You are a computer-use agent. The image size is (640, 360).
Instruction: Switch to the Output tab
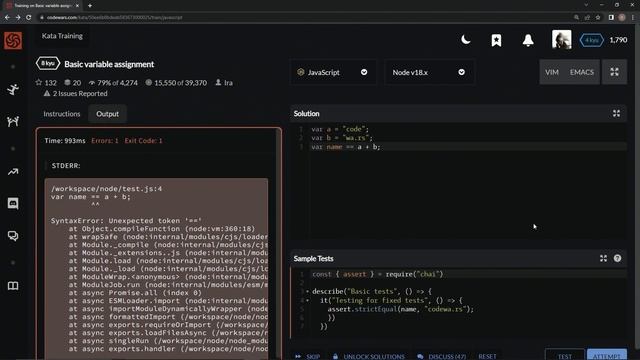click(x=107, y=114)
